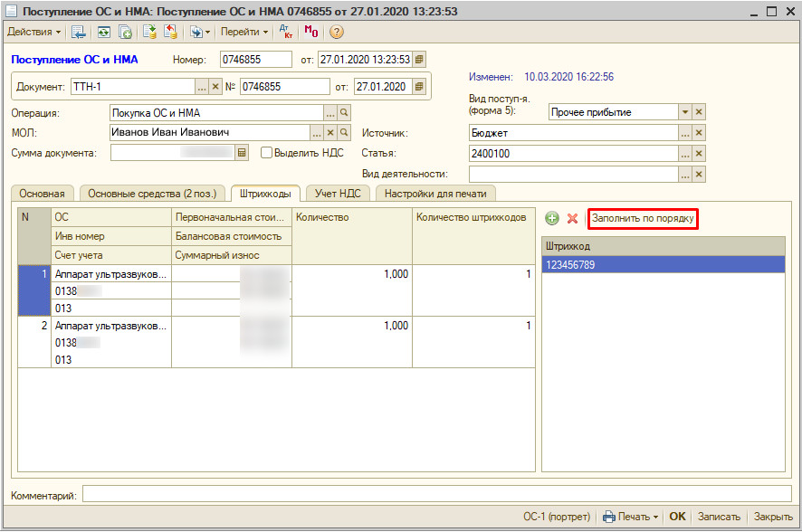This screenshot has width=802, height=532.
Task: Enable the Выделить НДС checkbox
Action: [x=266, y=153]
